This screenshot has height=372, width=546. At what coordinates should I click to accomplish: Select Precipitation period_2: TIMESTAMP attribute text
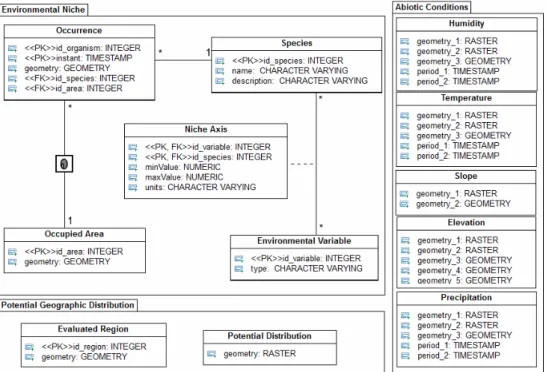pyautogui.click(x=459, y=356)
